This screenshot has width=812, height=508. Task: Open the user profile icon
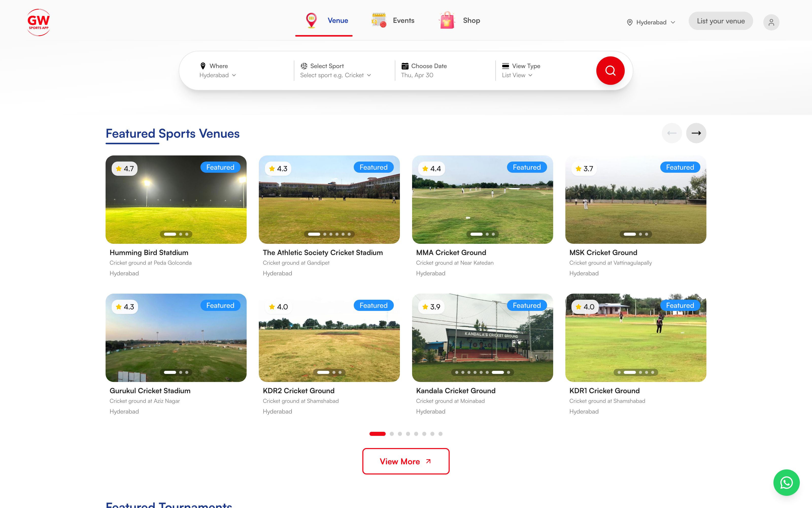(x=771, y=22)
